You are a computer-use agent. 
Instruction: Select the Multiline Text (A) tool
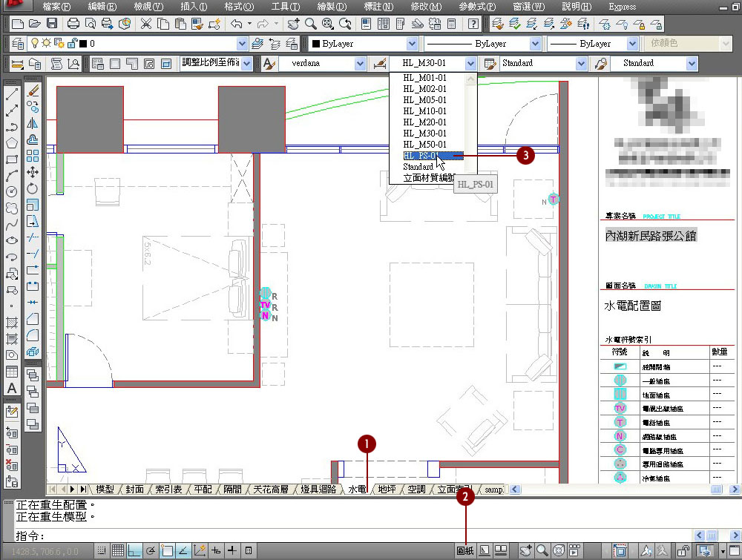(x=12, y=388)
